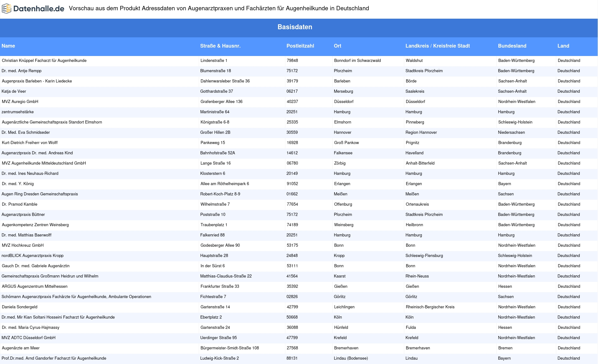
Task: Click Bürgermeister-Smidt-Straße 108 address
Action: click(x=230, y=348)
